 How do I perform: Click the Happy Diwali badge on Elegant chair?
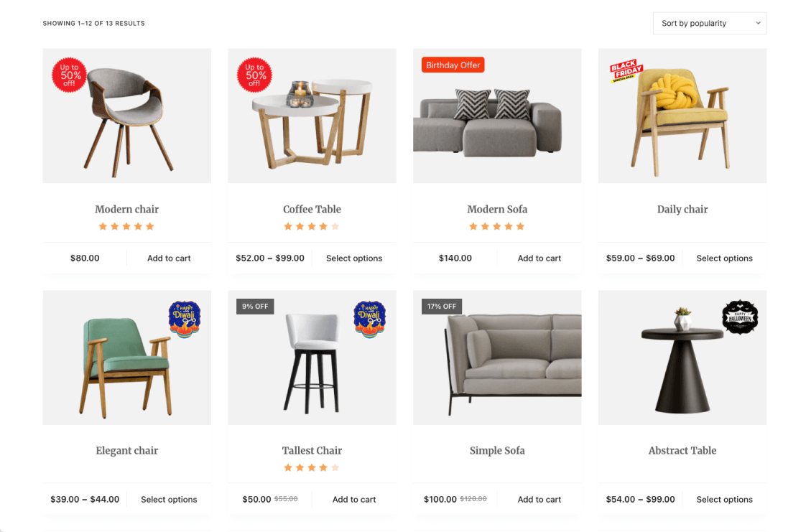185,319
